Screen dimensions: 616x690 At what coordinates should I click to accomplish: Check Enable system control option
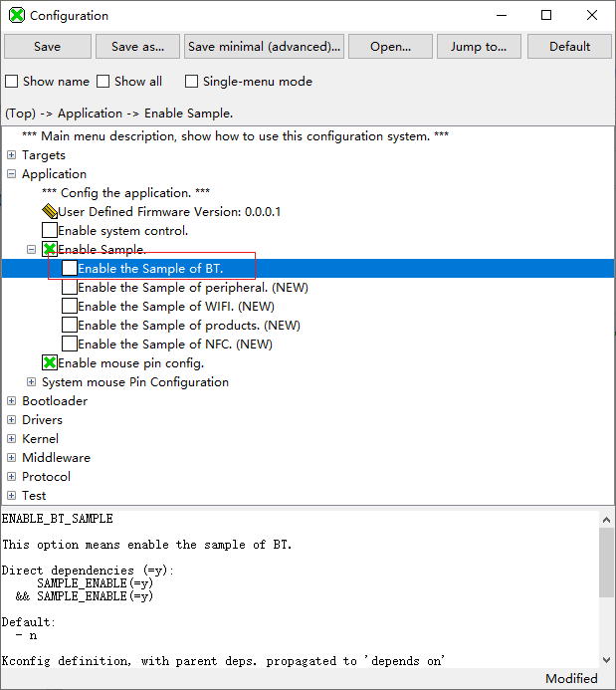pyautogui.click(x=50, y=231)
